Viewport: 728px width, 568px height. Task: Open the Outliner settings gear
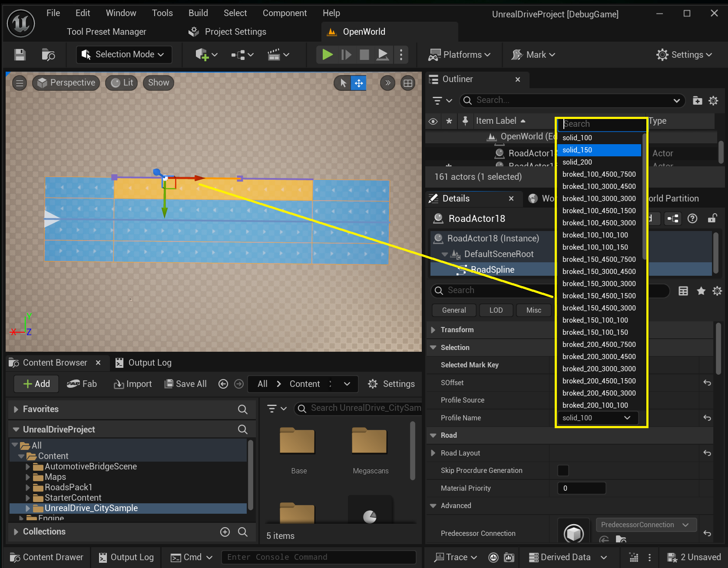pos(713,101)
